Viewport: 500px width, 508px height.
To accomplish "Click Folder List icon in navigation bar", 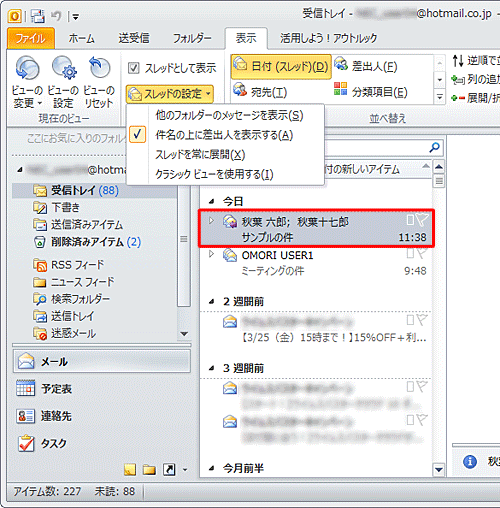I will [x=149, y=470].
